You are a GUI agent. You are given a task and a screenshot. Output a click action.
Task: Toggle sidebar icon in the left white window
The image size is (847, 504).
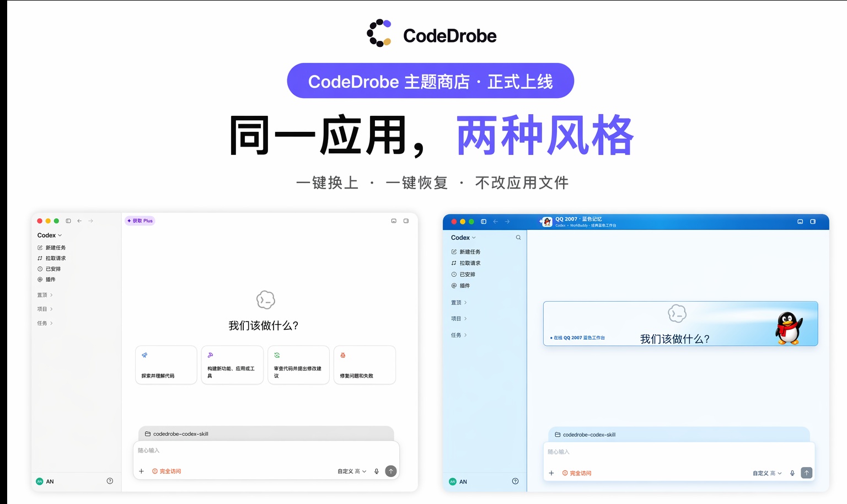pyautogui.click(x=68, y=221)
